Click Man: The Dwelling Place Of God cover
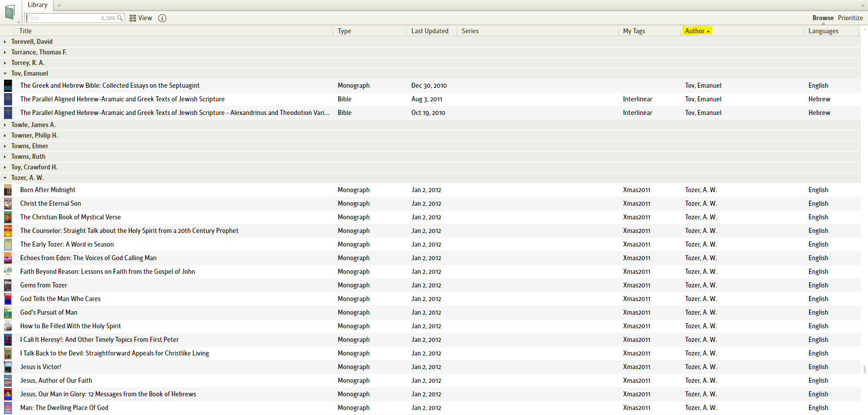 click(x=8, y=408)
